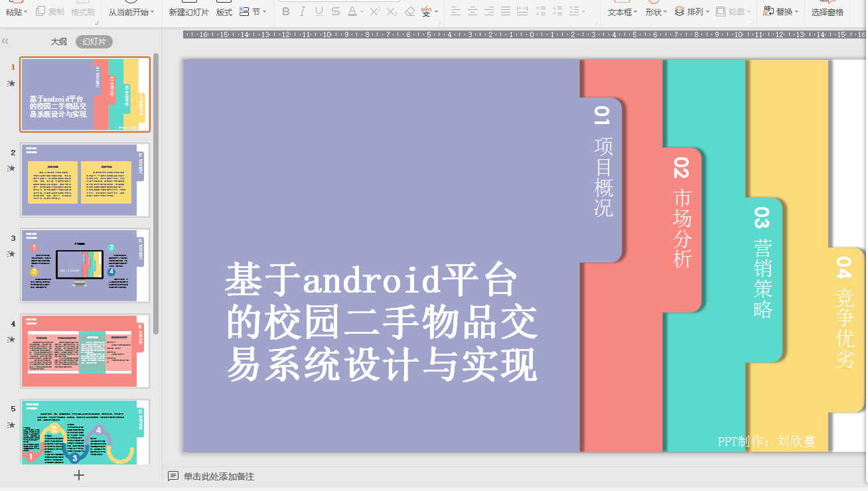Click the horizontal ruler above the slide
The width and height of the screenshot is (868, 491).
524,34
